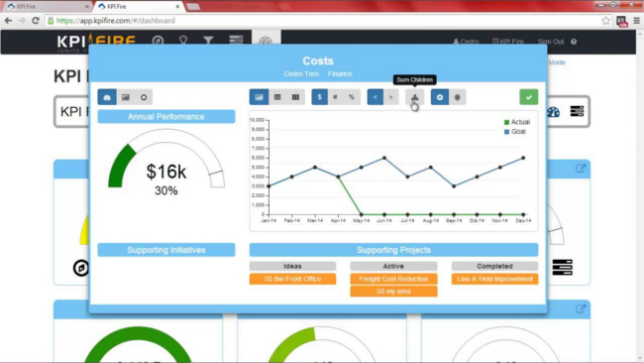Switch chart to column view

[295, 97]
